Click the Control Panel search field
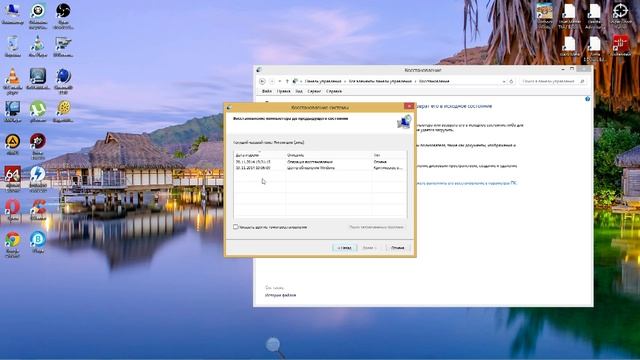This screenshot has width=640, height=360. click(552, 82)
